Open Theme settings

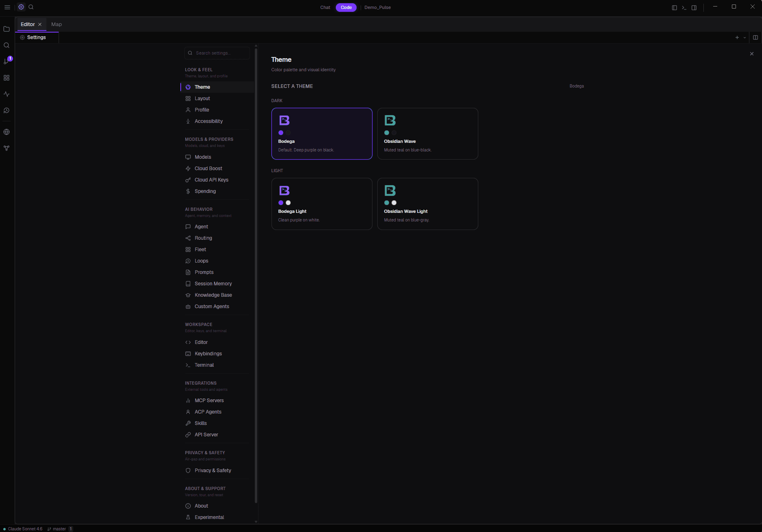coord(217,87)
